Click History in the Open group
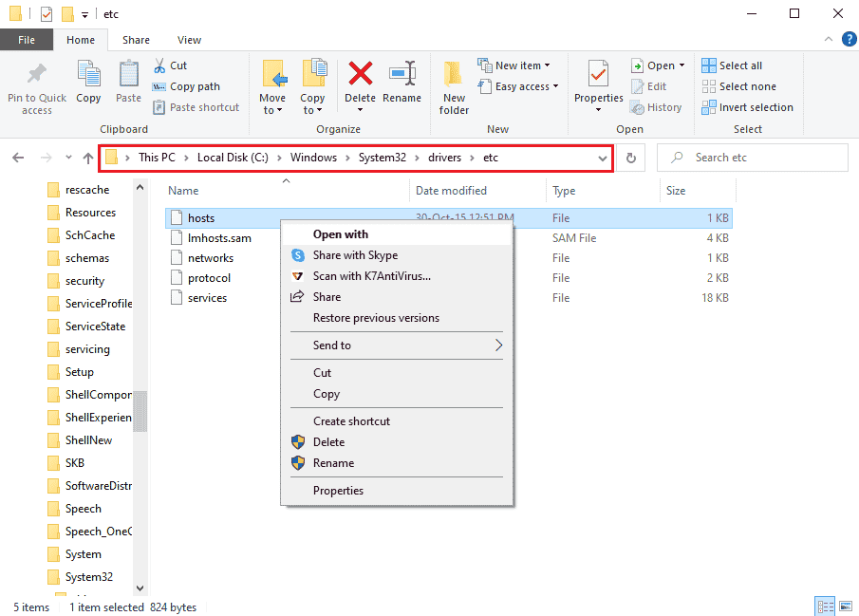This screenshot has width=859, height=616. (x=656, y=107)
